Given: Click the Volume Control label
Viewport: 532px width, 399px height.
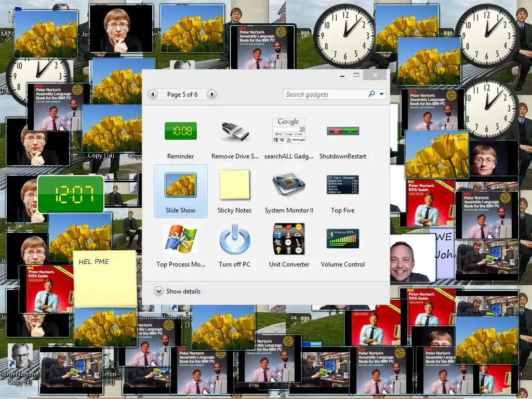Looking at the screenshot, I should (x=343, y=264).
